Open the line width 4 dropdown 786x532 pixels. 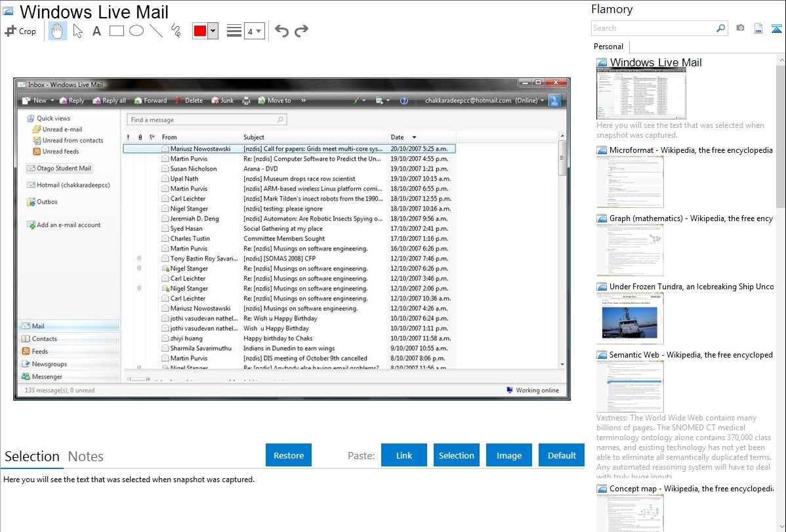(x=254, y=31)
